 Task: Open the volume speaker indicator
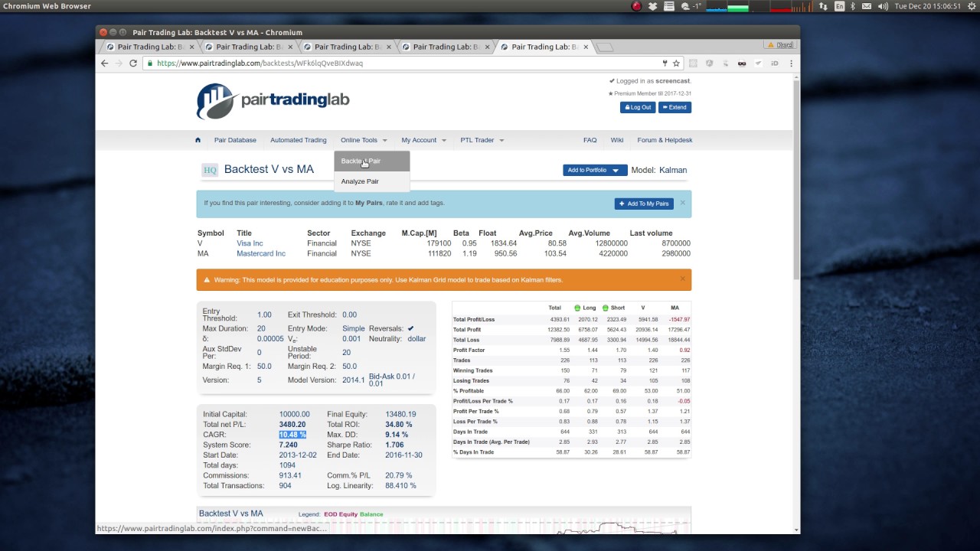883,6
